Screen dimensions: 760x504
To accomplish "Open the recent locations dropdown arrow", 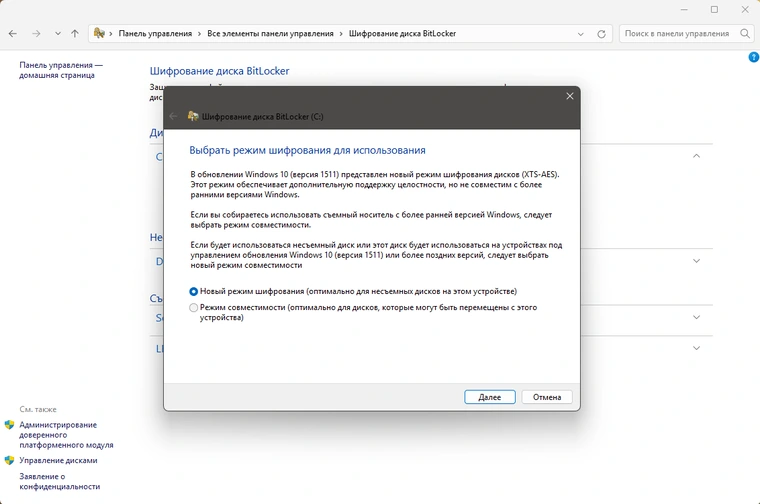I will (56, 33).
